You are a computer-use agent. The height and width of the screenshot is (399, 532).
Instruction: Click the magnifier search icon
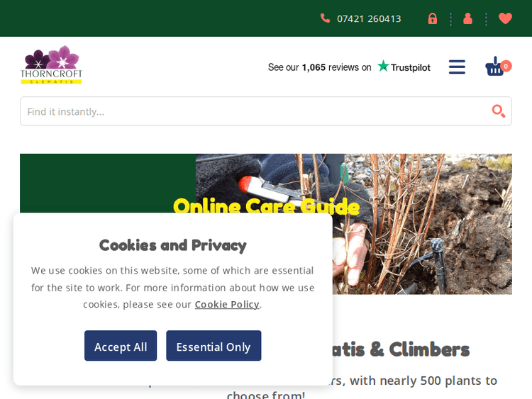tap(499, 111)
